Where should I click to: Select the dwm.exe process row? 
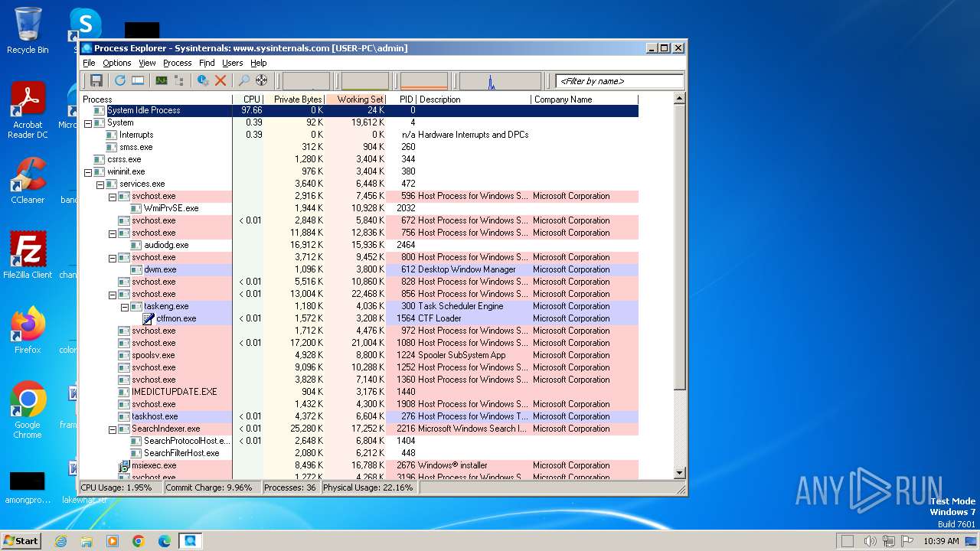359,269
